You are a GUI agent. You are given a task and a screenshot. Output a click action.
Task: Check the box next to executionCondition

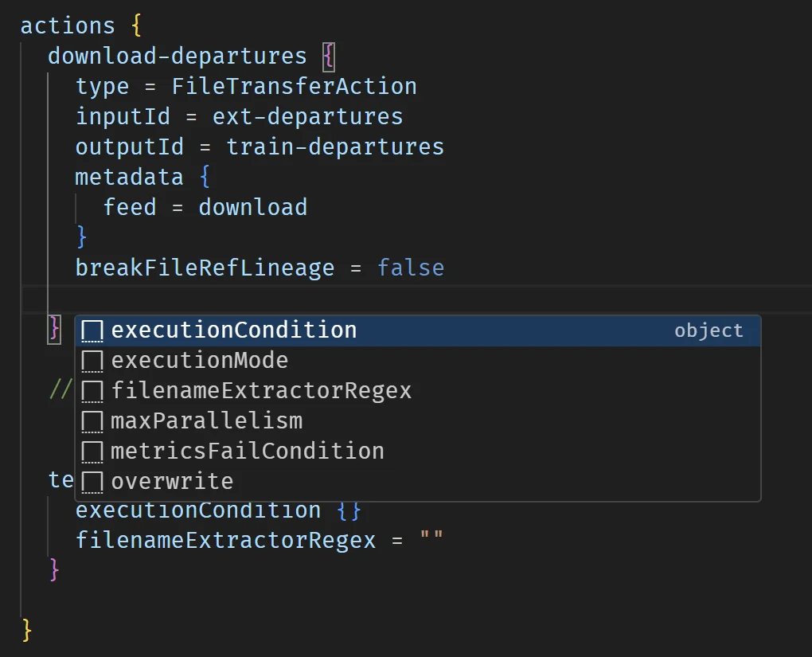(x=92, y=330)
